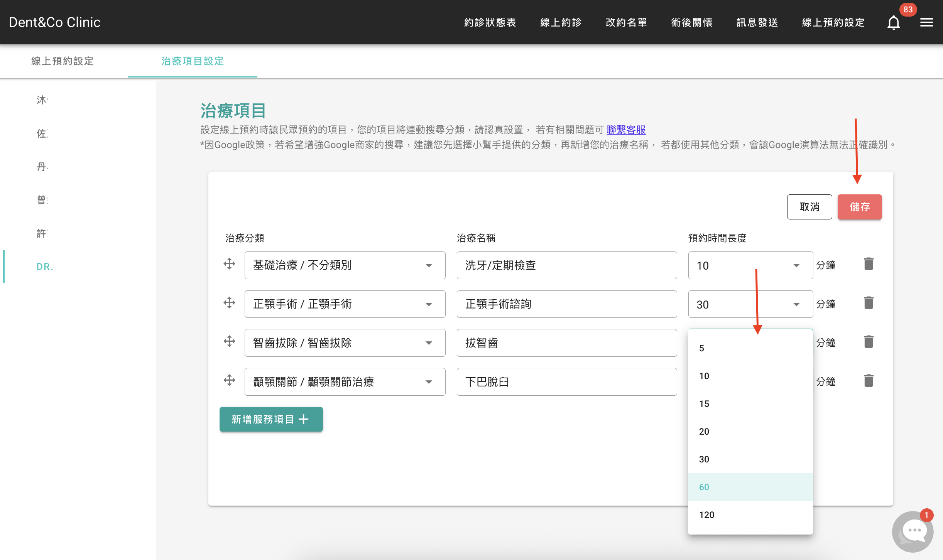
Task: Open the 聯繫客服 link
Action: pos(627,130)
